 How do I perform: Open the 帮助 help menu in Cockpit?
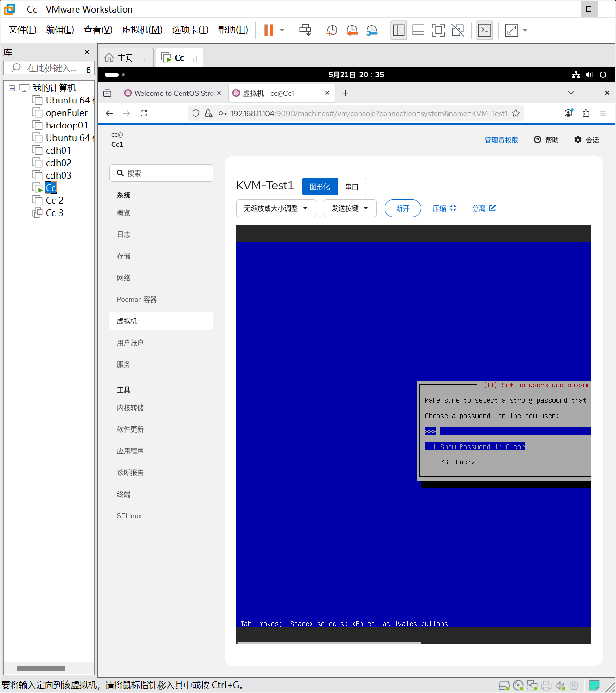pos(546,140)
